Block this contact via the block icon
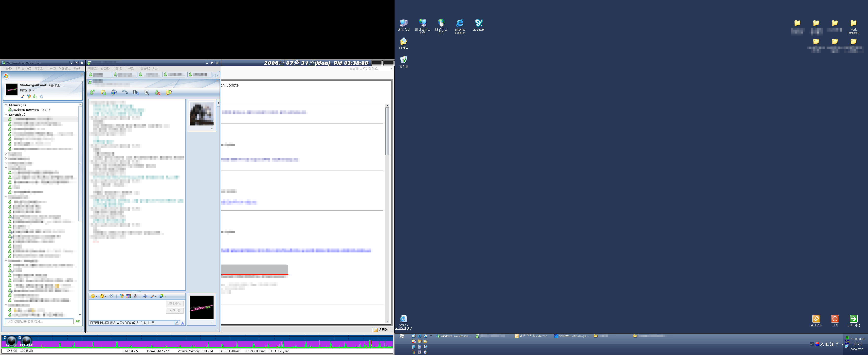 tap(157, 92)
